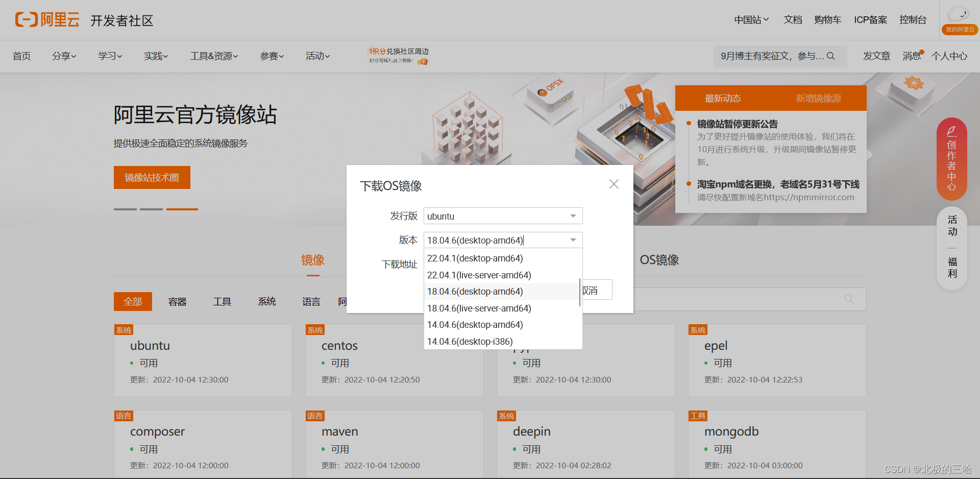Select 22.04.1(live-server-amd64) from the version list
The width and height of the screenshot is (980, 479).
pyautogui.click(x=479, y=275)
